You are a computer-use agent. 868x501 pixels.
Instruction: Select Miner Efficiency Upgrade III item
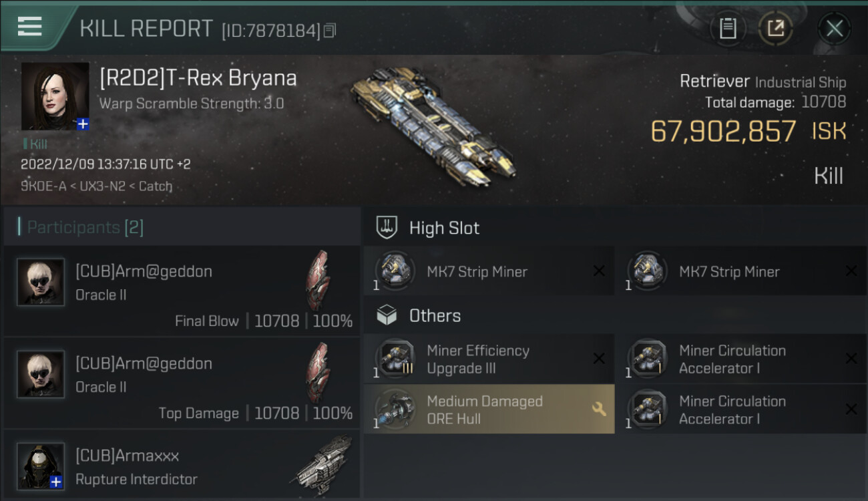(489, 359)
